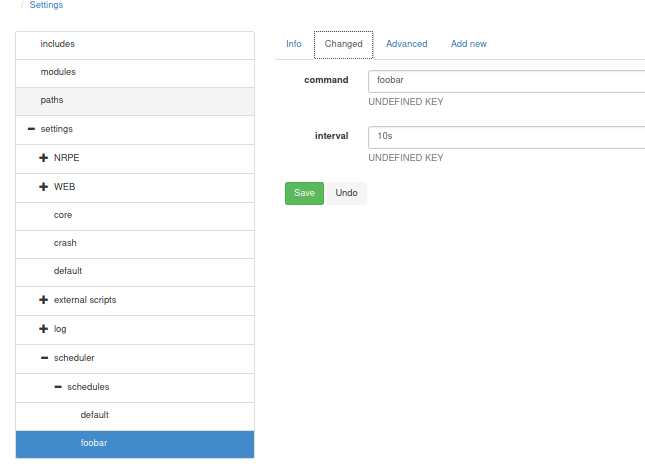Viewport: 645px width, 473px height.
Task: Switch to the Advanced tab
Action: click(x=406, y=44)
